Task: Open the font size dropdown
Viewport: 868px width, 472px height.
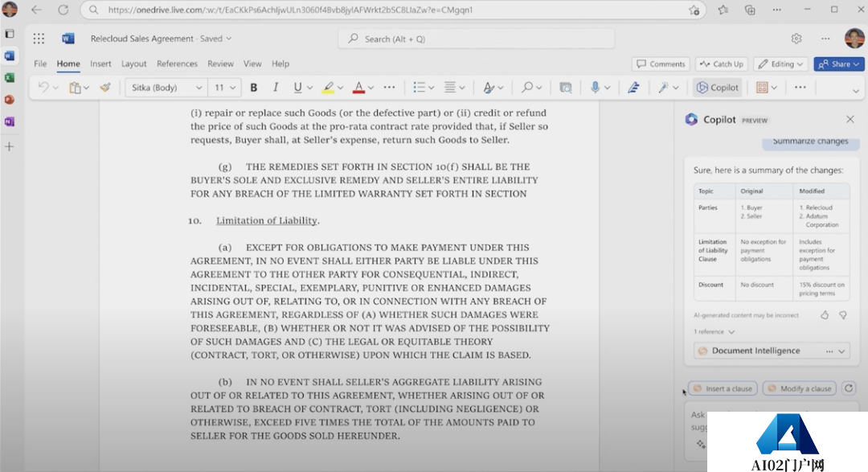Action: [225, 88]
